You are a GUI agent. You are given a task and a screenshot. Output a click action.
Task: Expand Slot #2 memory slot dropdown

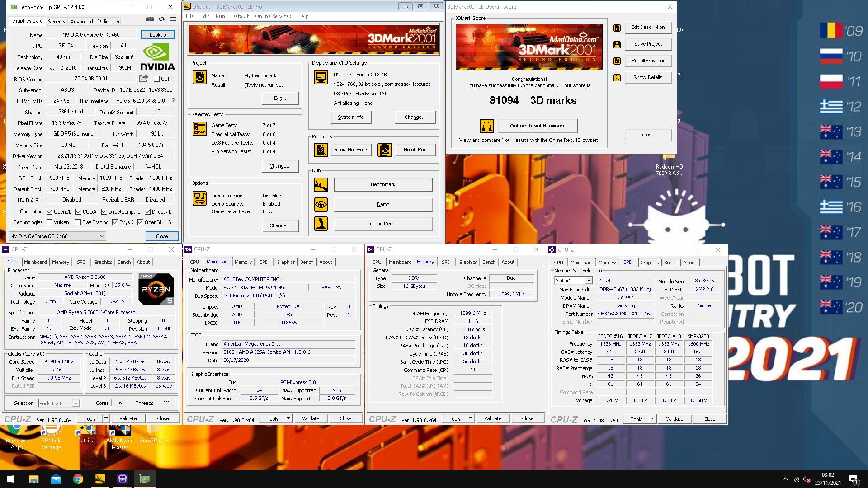[573, 281]
